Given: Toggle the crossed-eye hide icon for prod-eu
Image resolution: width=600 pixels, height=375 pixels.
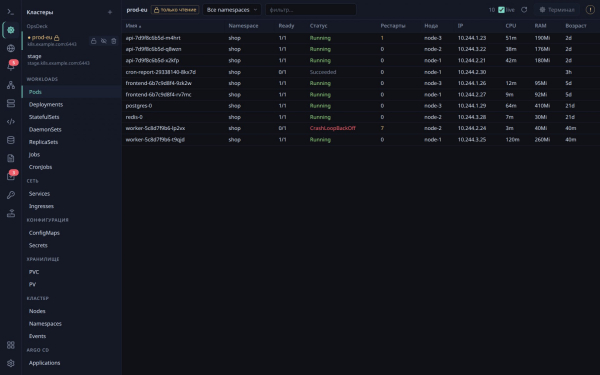Looking at the screenshot, I should pyautogui.click(x=104, y=41).
